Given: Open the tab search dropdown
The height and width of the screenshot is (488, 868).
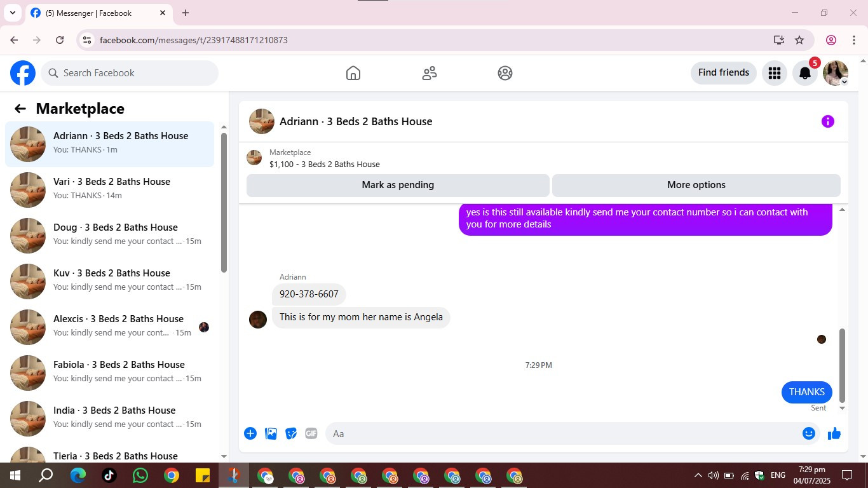Looking at the screenshot, I should point(12,13).
